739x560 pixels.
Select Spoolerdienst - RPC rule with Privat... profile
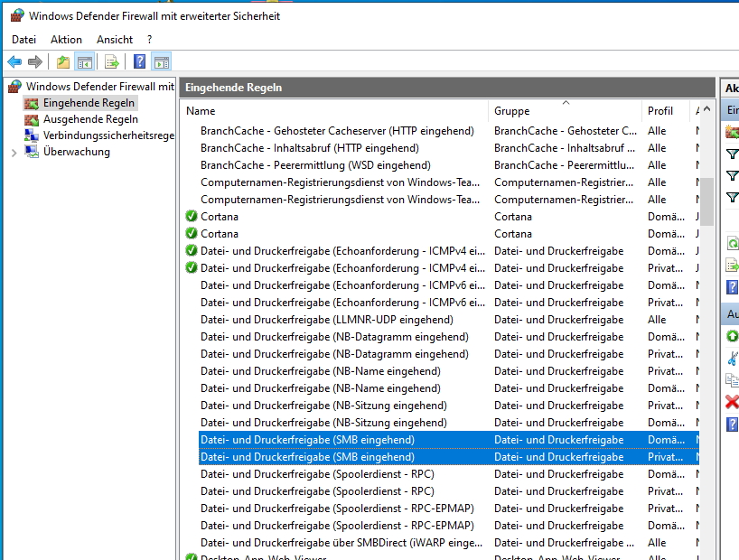pos(317,491)
